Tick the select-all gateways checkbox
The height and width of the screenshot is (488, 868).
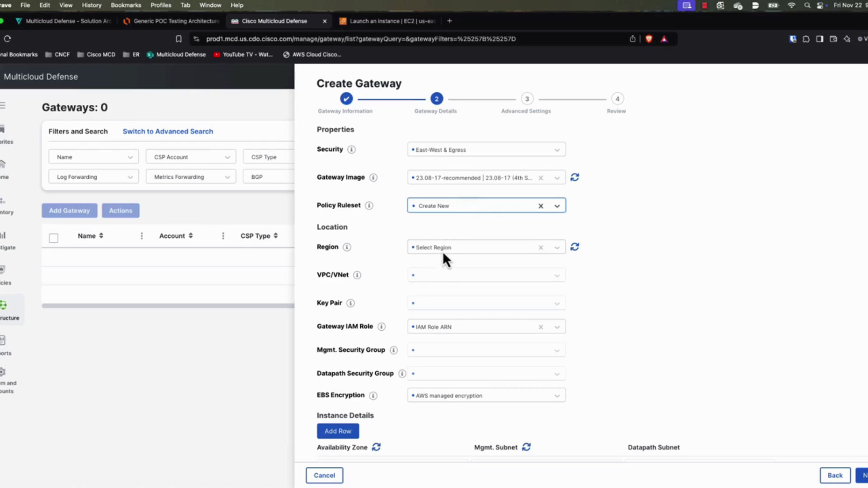[x=53, y=238]
